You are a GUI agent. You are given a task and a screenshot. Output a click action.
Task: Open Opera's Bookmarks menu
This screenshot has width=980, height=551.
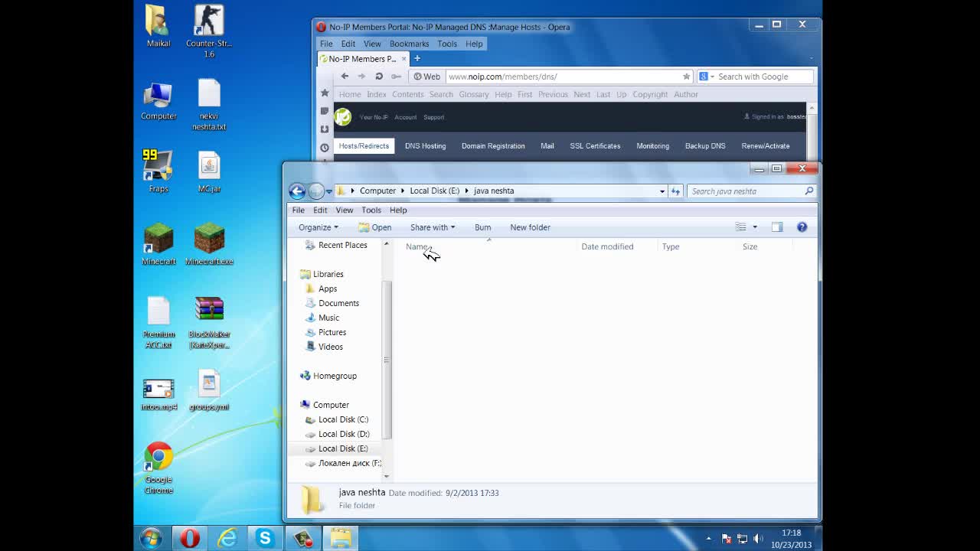[x=409, y=44]
